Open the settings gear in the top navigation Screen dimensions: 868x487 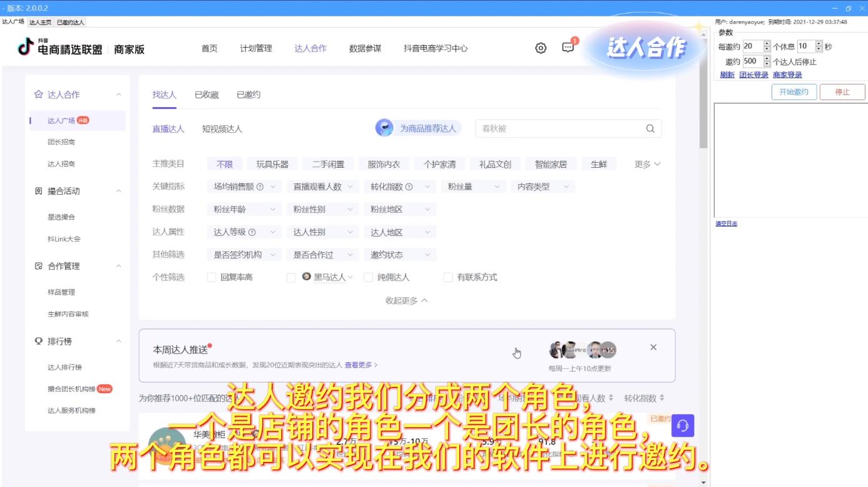pyautogui.click(x=539, y=48)
